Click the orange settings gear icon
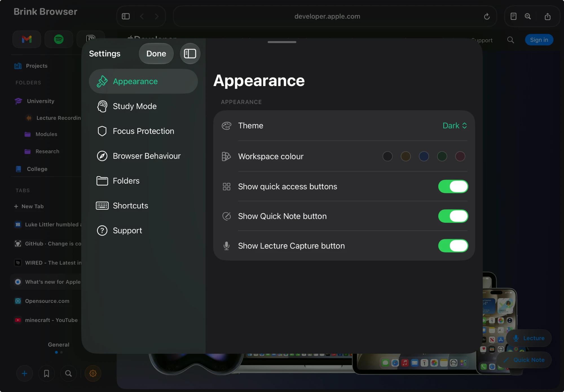Viewport: 564px width, 392px height. (x=93, y=373)
